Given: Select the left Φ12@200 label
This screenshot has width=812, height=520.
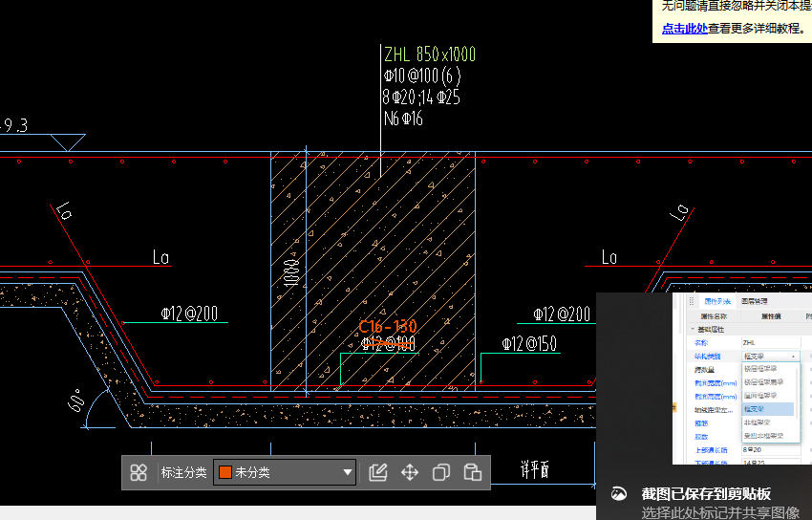Looking at the screenshot, I should 189,314.
